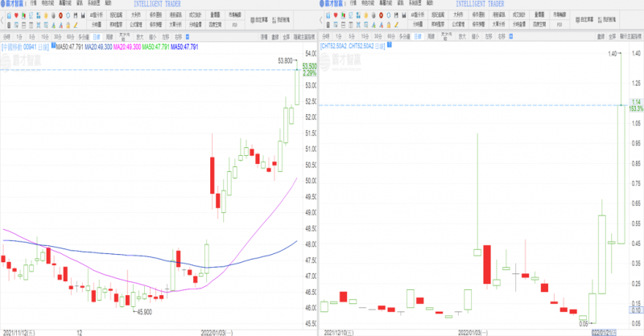Click the 大利市 button in the 00941 window
644x336 pixels.
pos(137,14)
